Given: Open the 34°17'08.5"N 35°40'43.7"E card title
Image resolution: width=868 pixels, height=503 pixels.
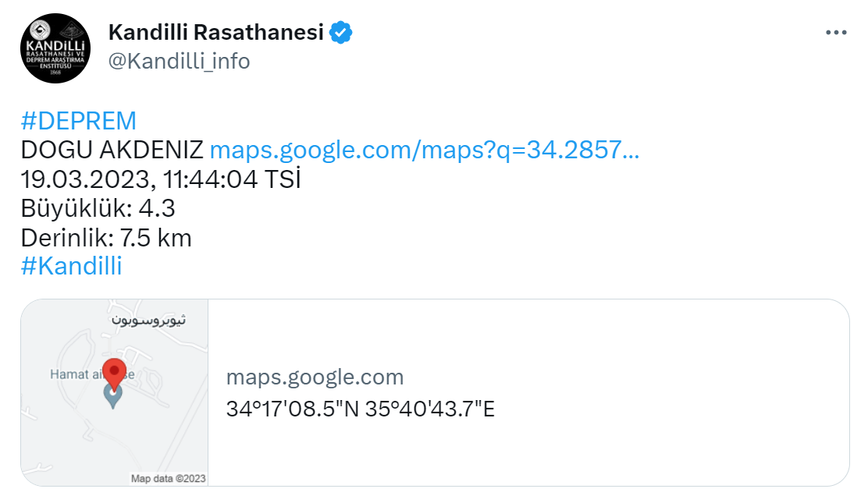Looking at the screenshot, I should point(361,409).
